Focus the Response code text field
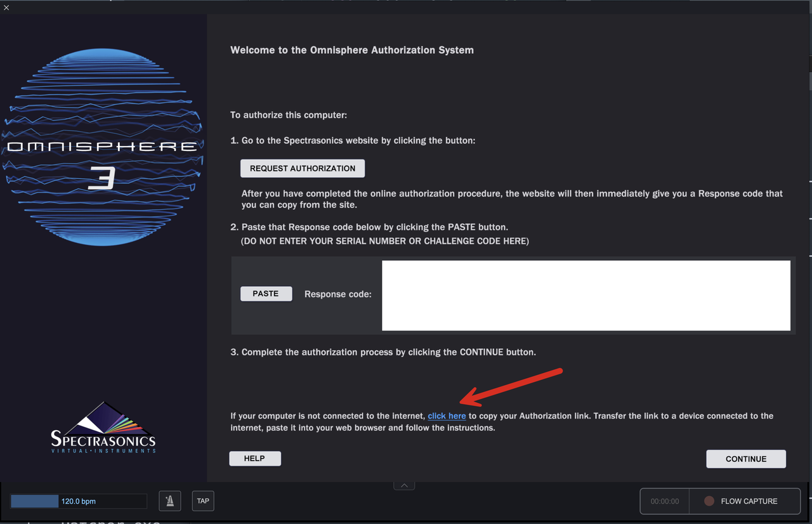Screen dimensions: 812x524 click(586, 296)
